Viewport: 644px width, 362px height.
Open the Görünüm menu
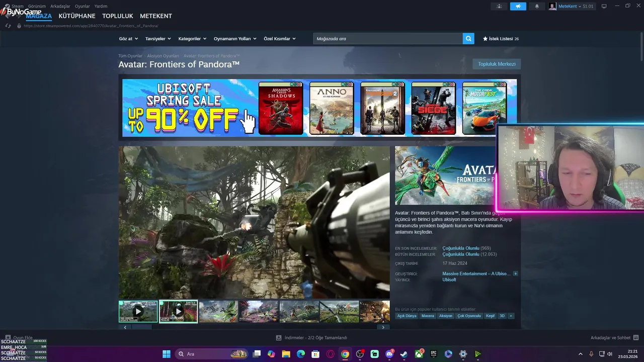pos(37,6)
